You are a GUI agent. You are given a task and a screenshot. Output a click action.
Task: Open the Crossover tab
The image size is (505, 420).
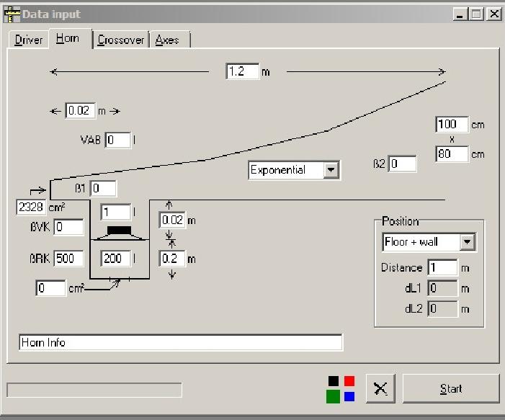tap(121, 40)
